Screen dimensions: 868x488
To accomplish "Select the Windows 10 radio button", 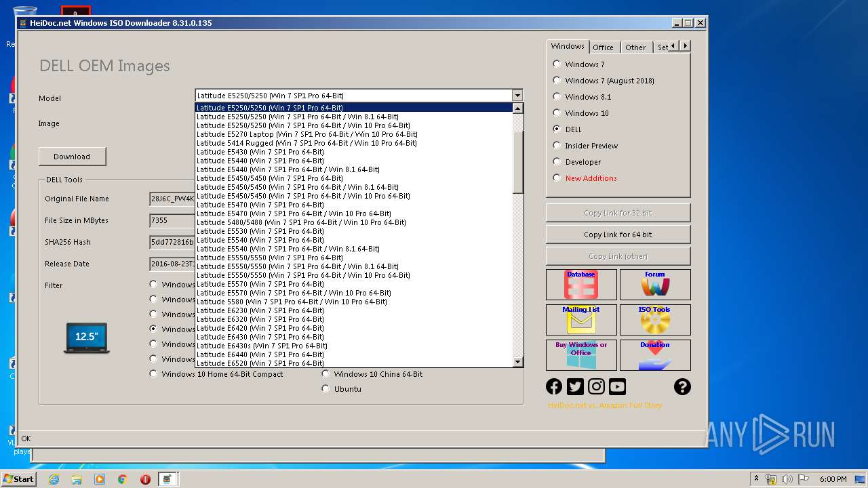I will [x=557, y=113].
